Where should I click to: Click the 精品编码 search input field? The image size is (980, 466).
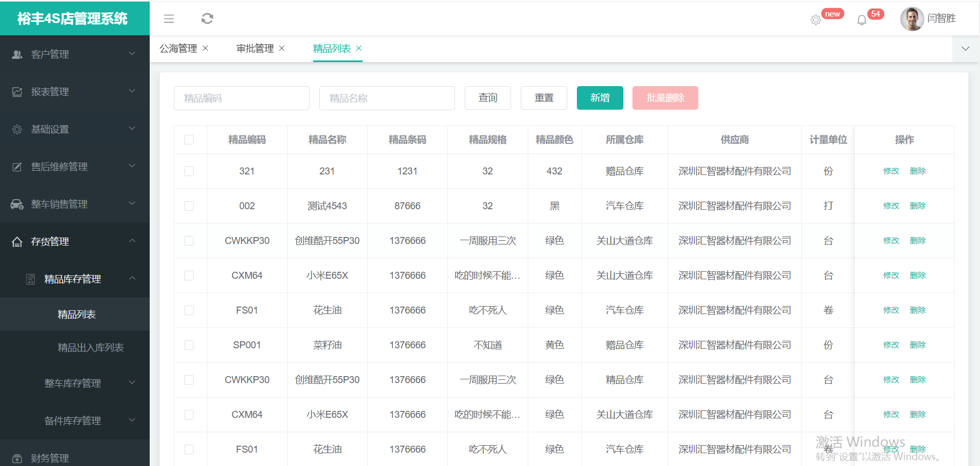point(241,98)
